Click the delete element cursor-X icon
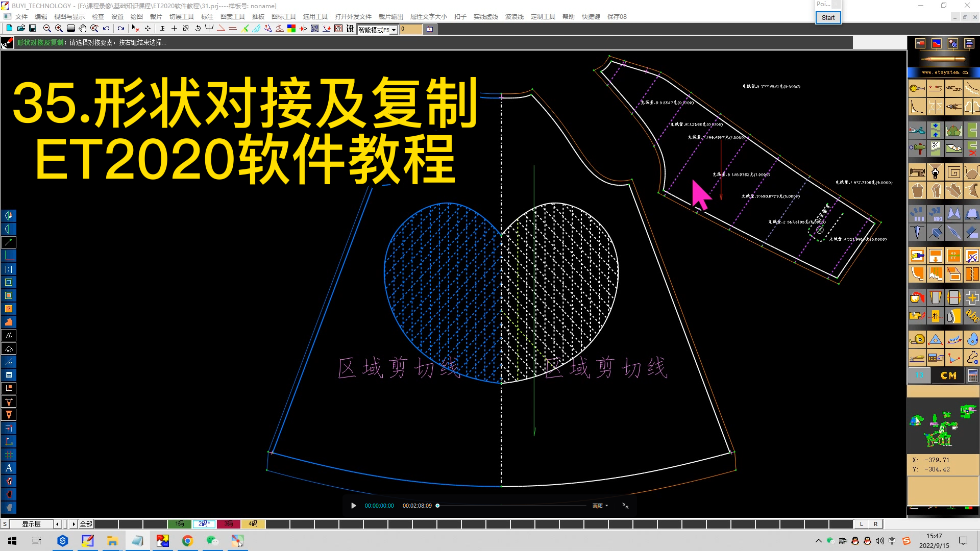This screenshot has width=980, height=551. (x=135, y=29)
